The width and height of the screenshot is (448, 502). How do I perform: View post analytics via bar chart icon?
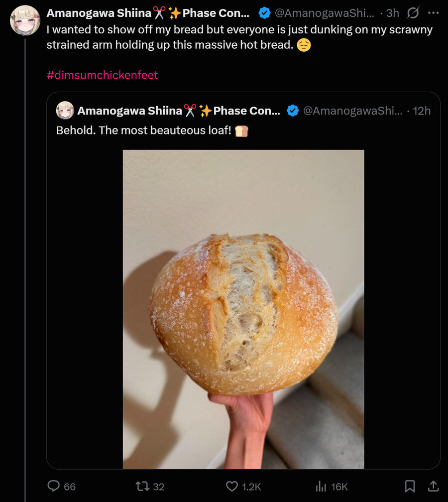321,487
